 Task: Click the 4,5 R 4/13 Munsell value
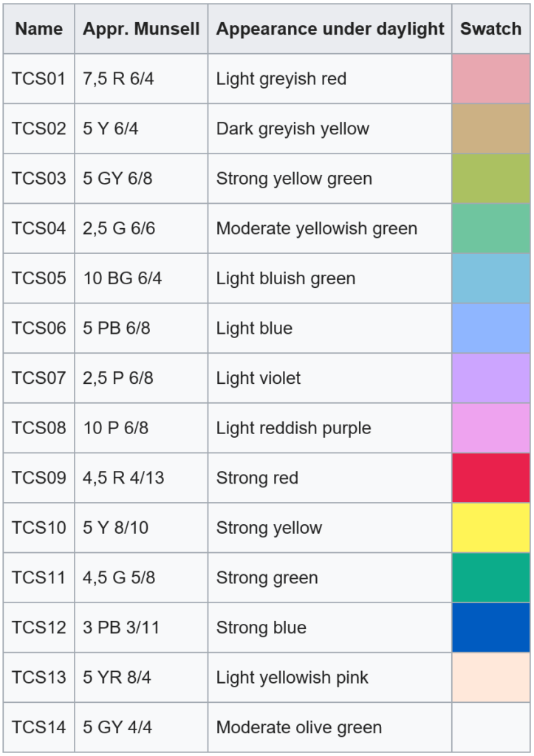(x=123, y=478)
